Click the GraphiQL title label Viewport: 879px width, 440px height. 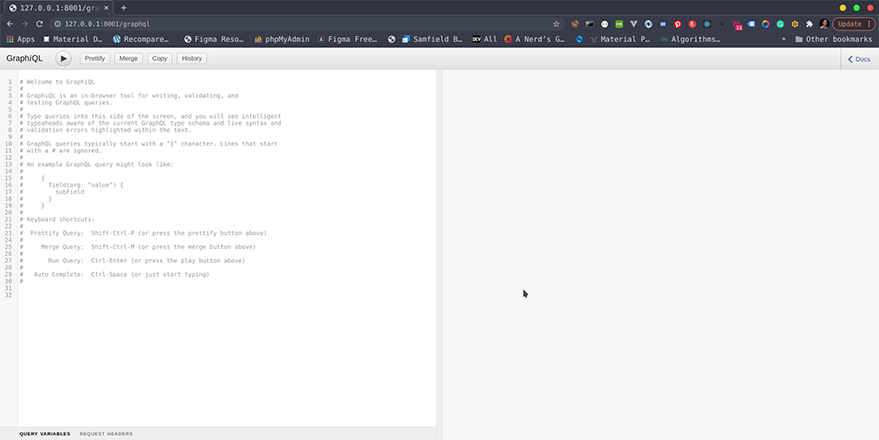click(x=25, y=58)
